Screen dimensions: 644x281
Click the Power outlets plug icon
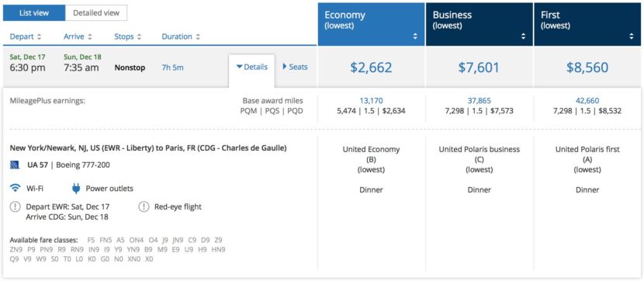tap(76, 189)
